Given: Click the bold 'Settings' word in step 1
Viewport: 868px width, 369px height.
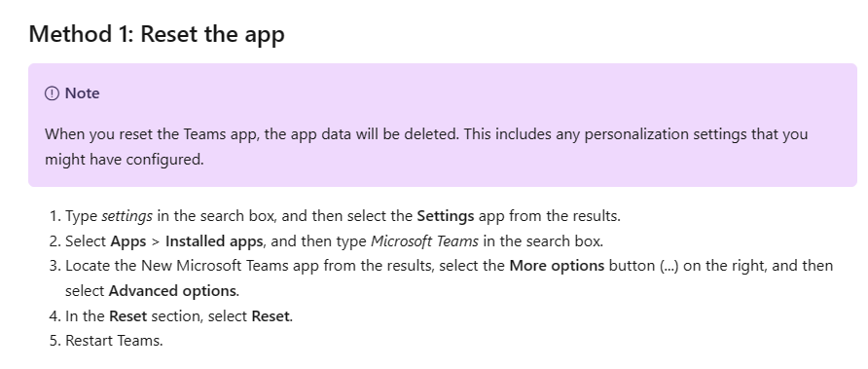Looking at the screenshot, I should pyautogui.click(x=446, y=216).
